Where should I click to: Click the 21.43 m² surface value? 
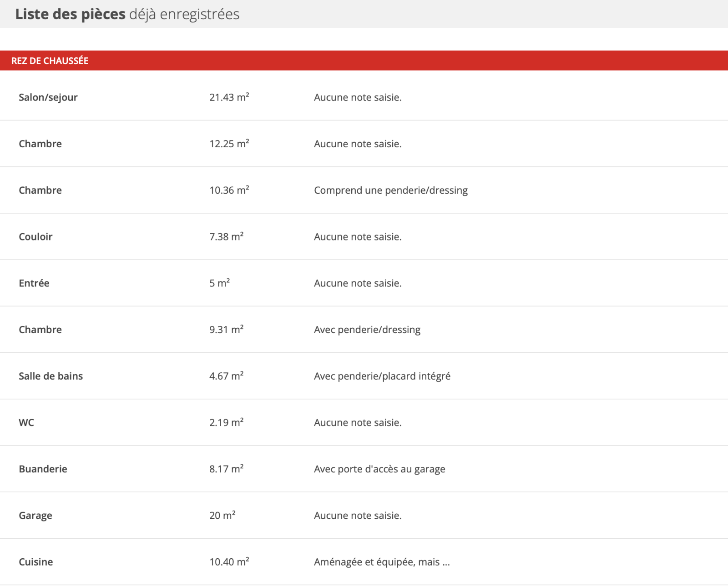[229, 97]
